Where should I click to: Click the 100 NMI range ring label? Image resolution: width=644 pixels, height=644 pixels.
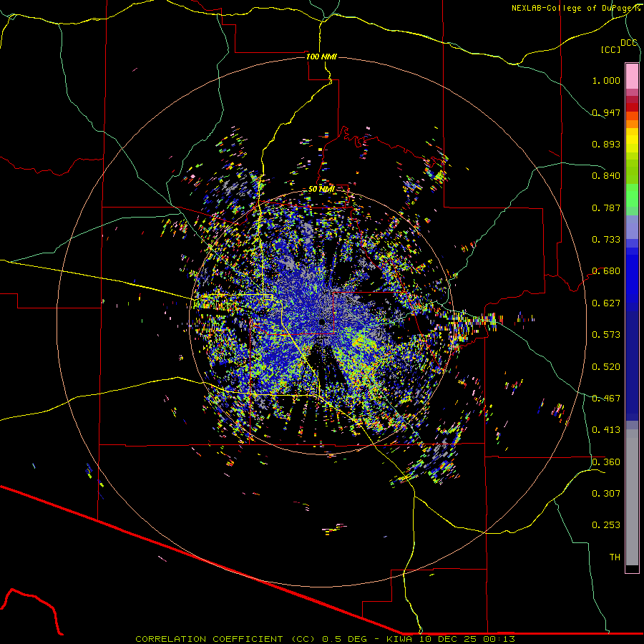(321, 57)
